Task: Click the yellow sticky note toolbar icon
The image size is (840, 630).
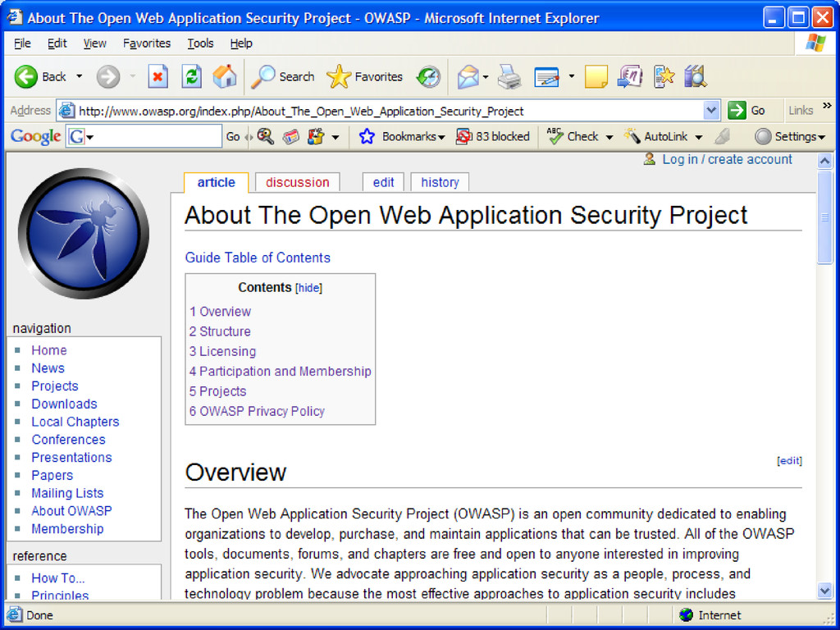Action: [596, 76]
